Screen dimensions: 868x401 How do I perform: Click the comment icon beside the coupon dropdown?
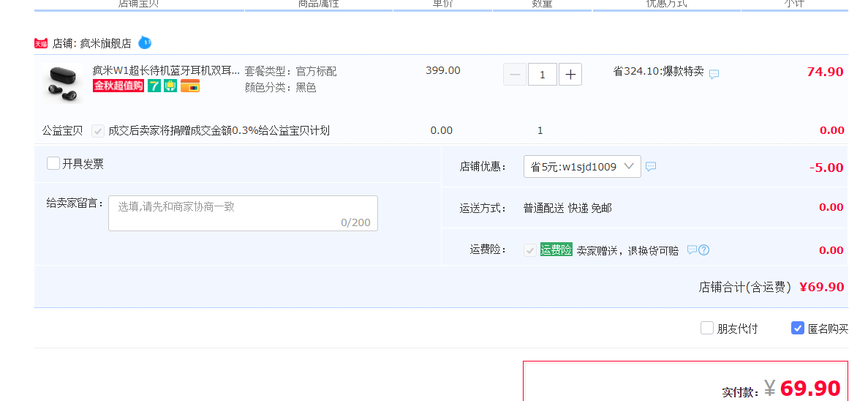pyautogui.click(x=651, y=166)
